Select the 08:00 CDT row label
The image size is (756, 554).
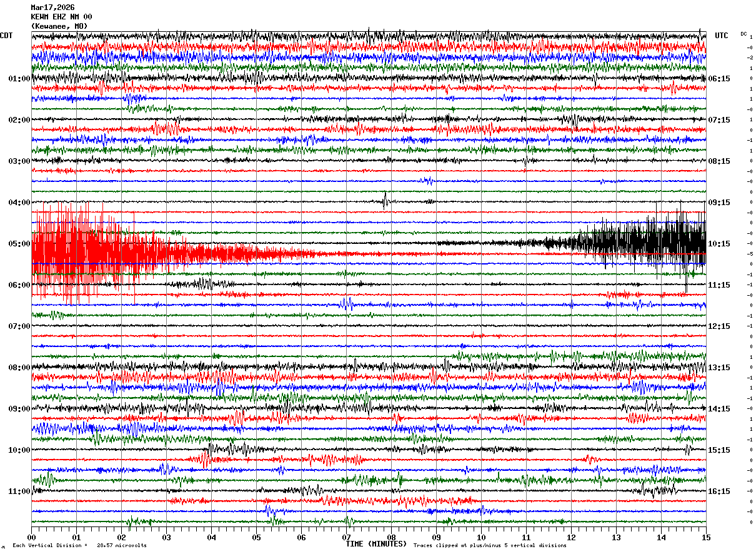(x=19, y=368)
